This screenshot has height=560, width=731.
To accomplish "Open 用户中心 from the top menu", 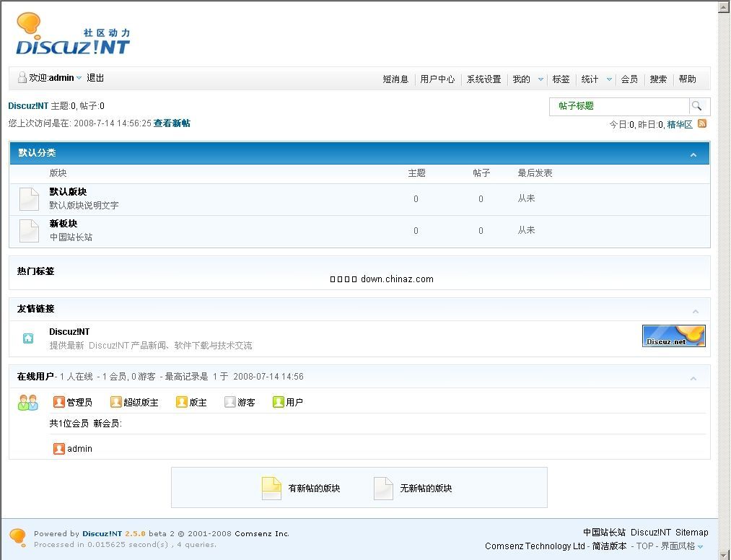I will 437,79.
